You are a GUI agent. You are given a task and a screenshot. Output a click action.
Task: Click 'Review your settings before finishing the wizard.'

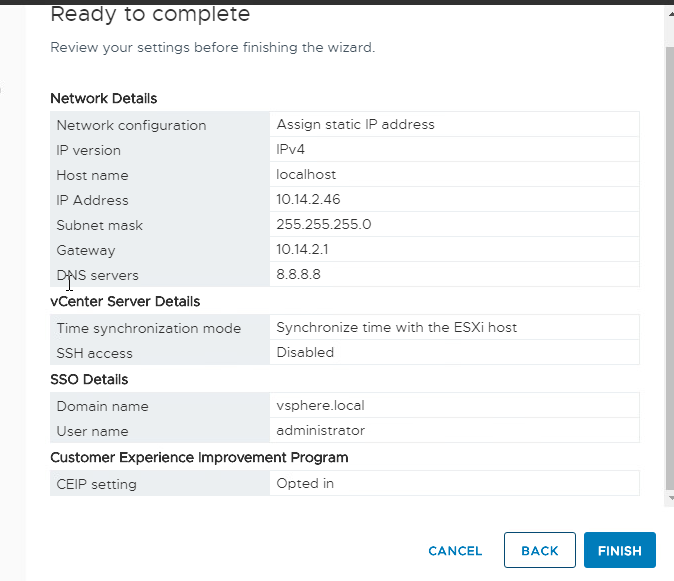point(213,47)
